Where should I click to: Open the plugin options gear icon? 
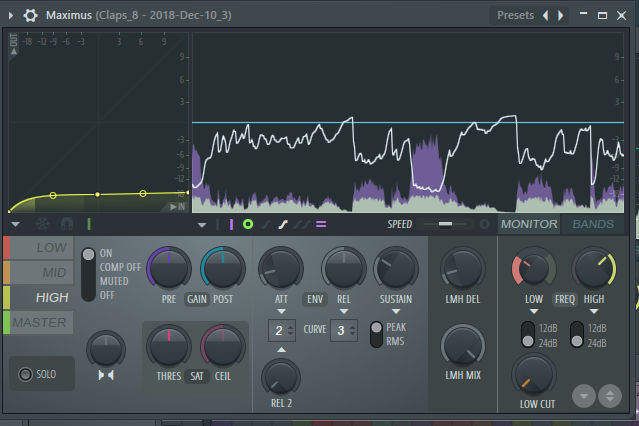30,15
